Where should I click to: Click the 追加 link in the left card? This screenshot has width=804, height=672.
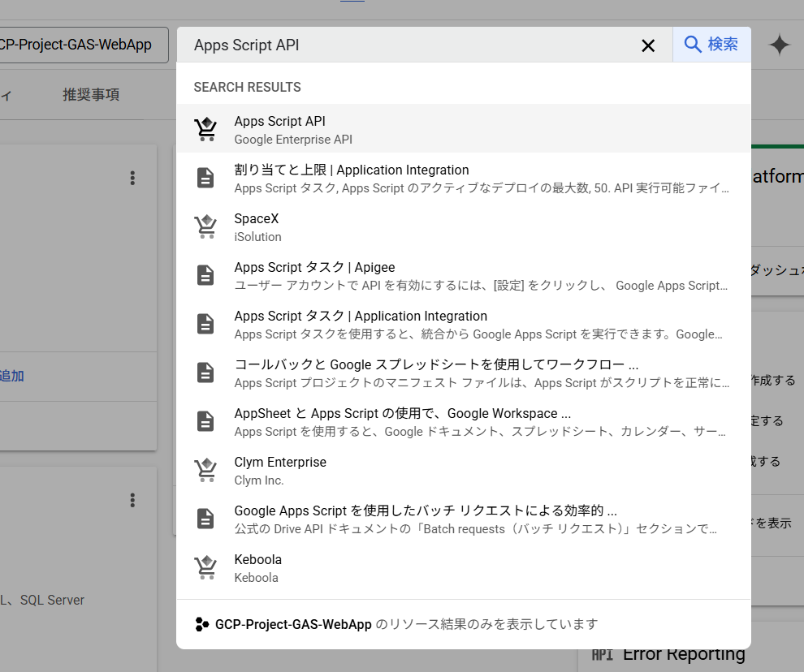coord(11,376)
